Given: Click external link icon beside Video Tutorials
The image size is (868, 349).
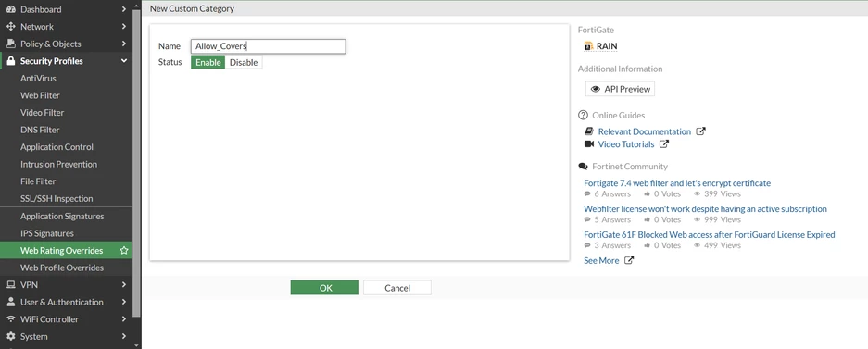Looking at the screenshot, I should [664, 144].
